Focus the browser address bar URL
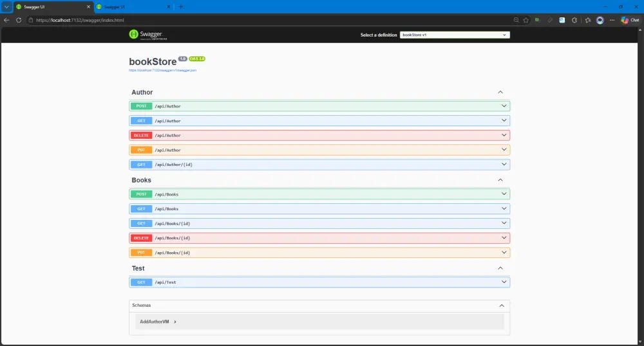 [x=80, y=20]
